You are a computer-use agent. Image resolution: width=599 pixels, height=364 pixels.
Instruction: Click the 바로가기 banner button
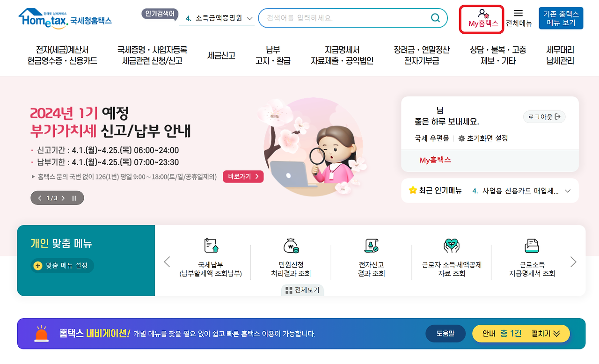[x=243, y=176]
